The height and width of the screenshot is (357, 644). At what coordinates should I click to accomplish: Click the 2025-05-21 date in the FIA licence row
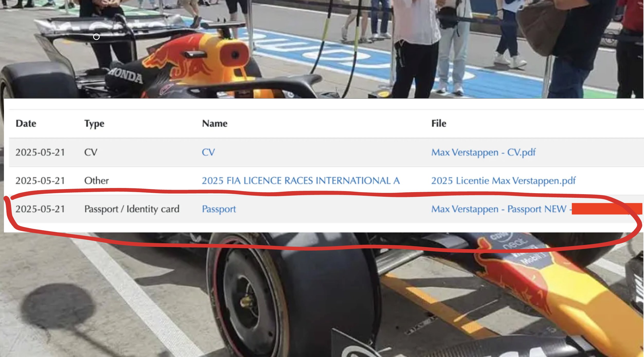pos(40,181)
